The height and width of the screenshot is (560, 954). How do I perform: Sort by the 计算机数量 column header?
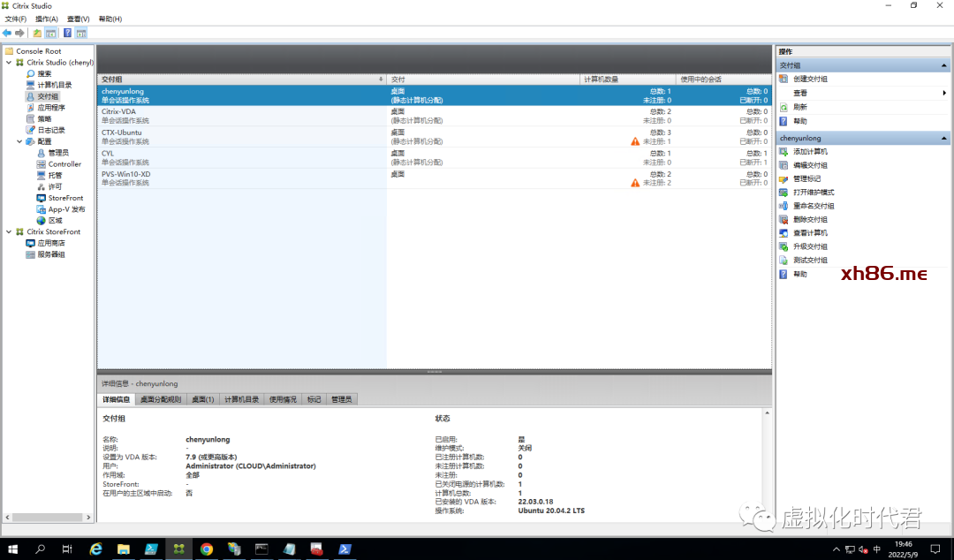627,79
